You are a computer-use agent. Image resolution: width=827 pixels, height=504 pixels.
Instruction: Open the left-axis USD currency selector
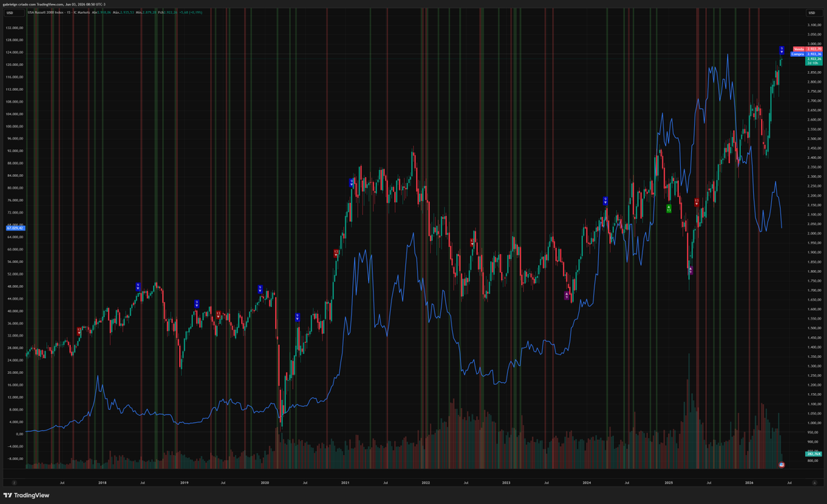[14, 13]
